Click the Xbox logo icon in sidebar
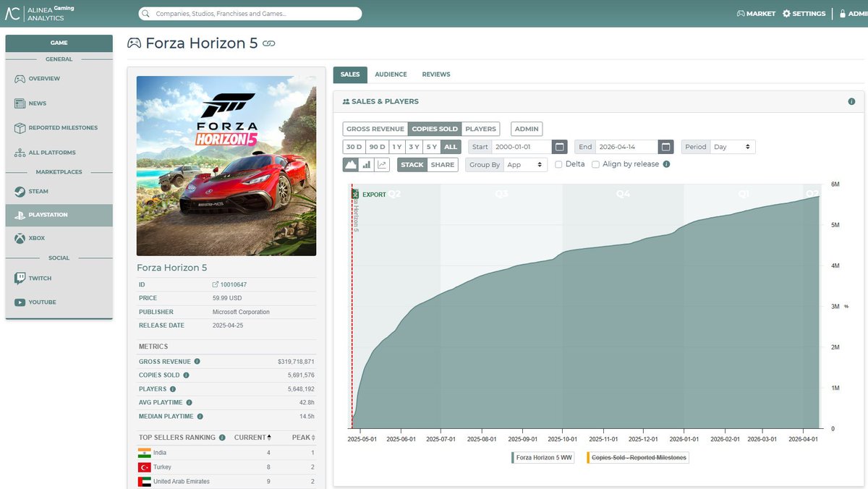 20,238
